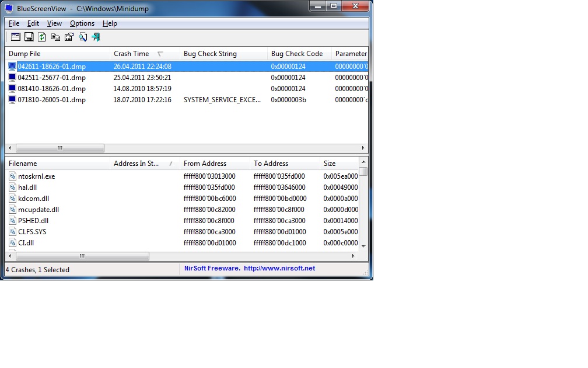588x368 pixels.
Task: Click the mcupdate.dll filename
Action: pos(38,210)
